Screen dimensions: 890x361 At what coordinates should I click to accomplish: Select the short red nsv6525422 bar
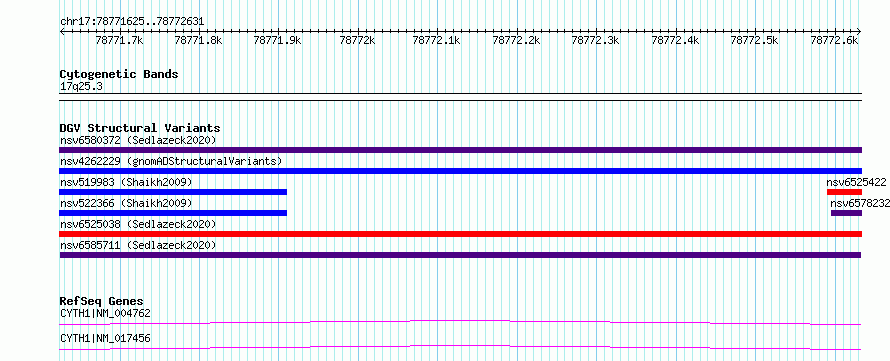click(845, 192)
